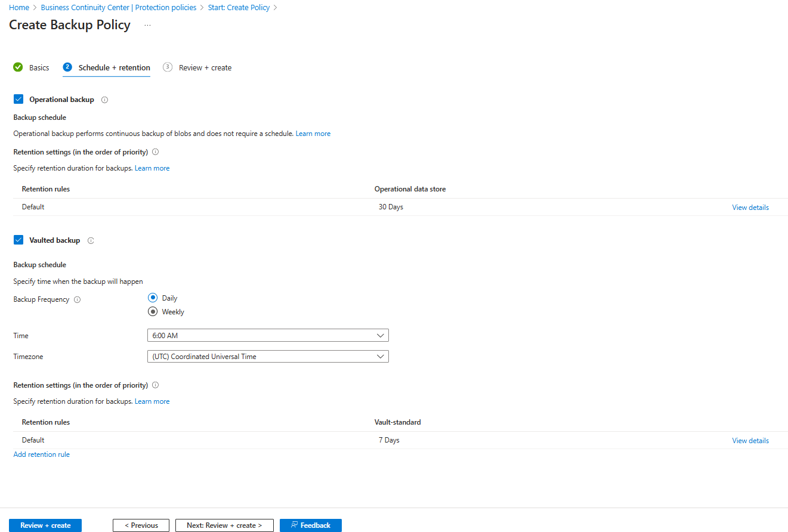Open the ellipsis menu beside Create Backup Policy

147,25
